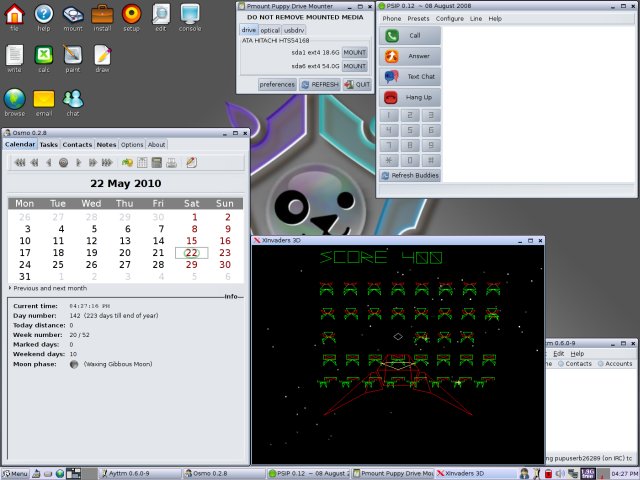Viewport: 640px width, 480px height.
Task: Open the About tab in Osmo
Action: [156, 144]
